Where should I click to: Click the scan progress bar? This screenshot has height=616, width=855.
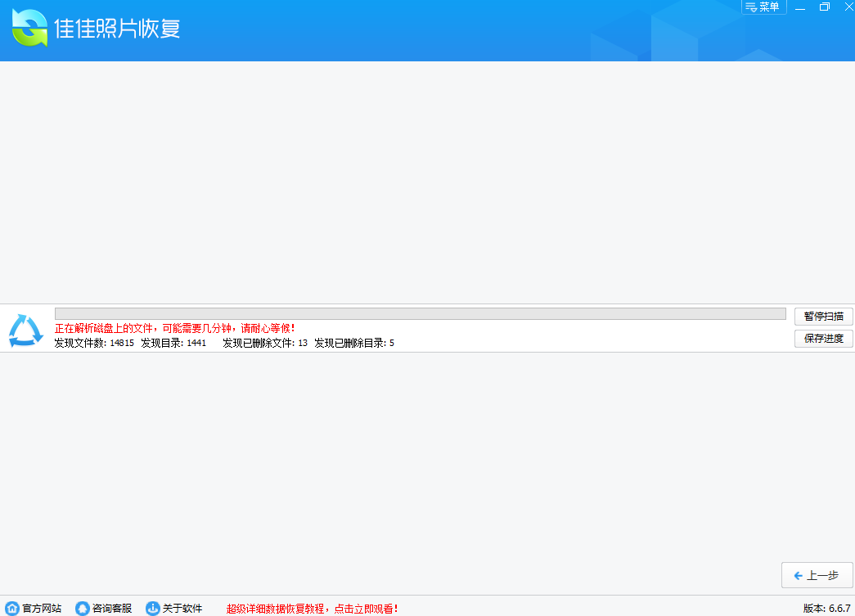pyautogui.click(x=420, y=314)
